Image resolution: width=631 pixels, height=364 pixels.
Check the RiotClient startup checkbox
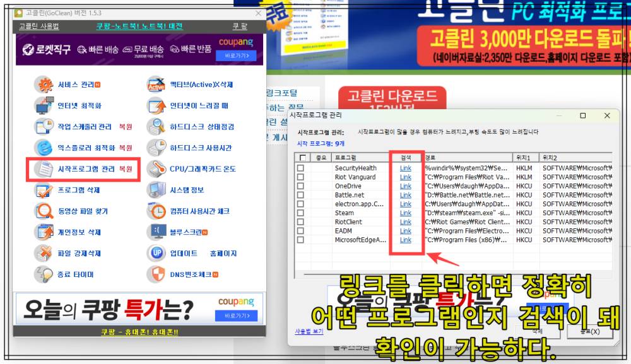click(300, 221)
